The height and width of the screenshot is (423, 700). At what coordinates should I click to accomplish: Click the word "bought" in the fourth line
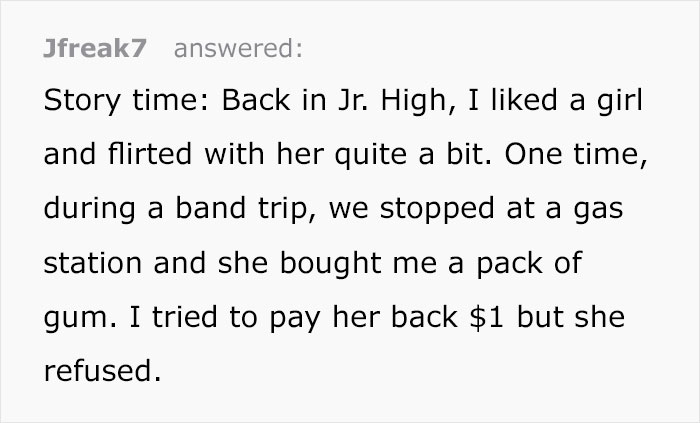[x=330, y=263]
